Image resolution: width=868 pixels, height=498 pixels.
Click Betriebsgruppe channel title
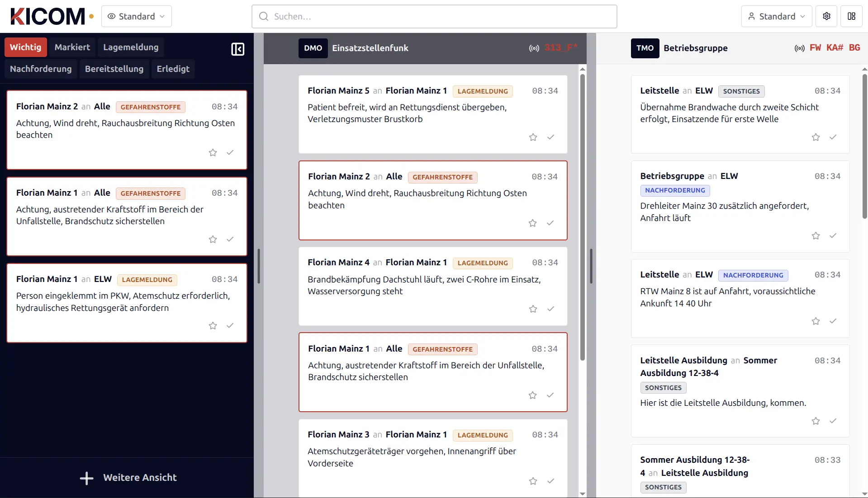click(696, 48)
